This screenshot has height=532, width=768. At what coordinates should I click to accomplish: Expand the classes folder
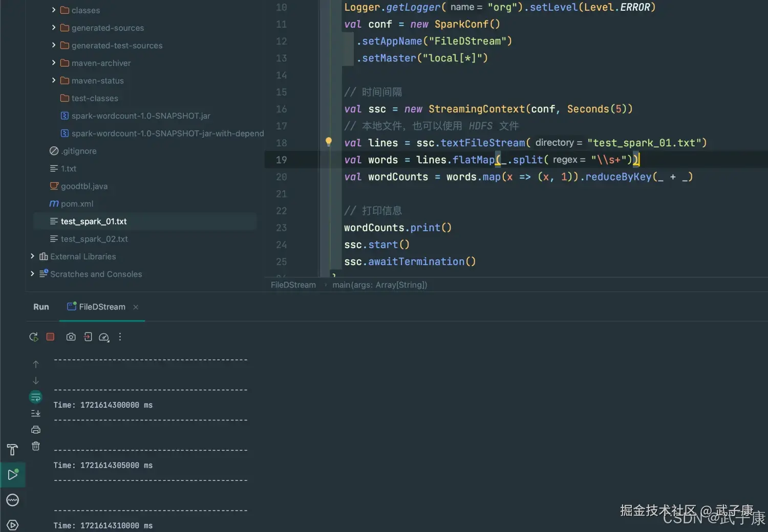[x=53, y=10]
